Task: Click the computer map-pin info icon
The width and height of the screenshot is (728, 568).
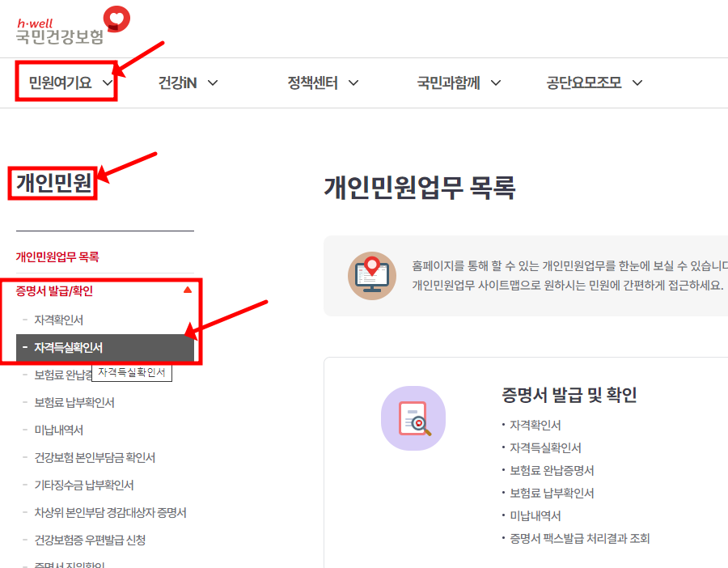Action: [372, 276]
